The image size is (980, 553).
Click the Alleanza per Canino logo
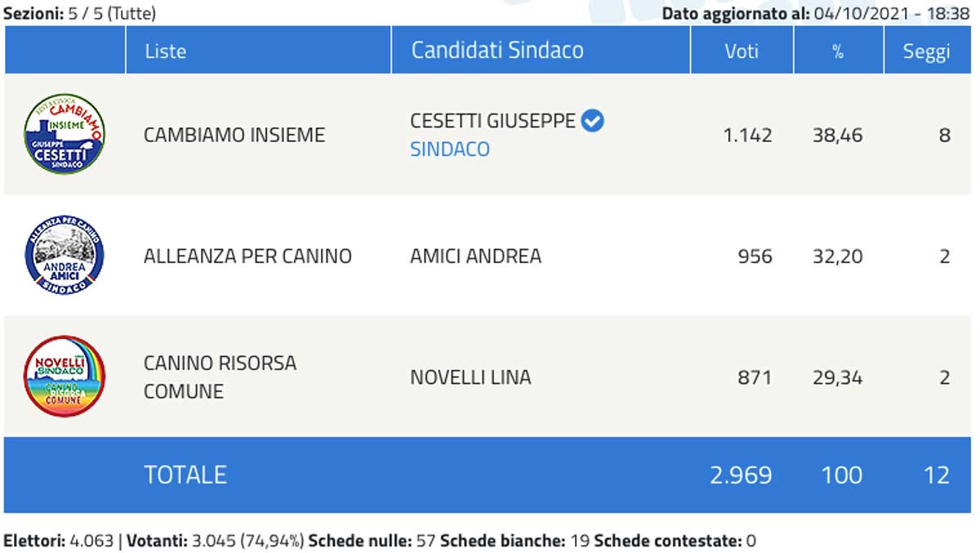click(x=65, y=256)
